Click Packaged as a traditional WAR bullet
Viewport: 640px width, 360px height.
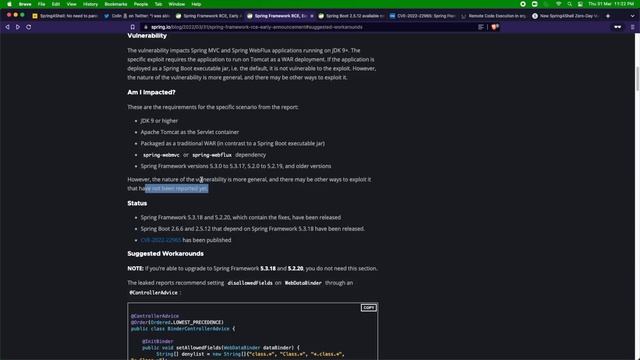click(x=233, y=144)
